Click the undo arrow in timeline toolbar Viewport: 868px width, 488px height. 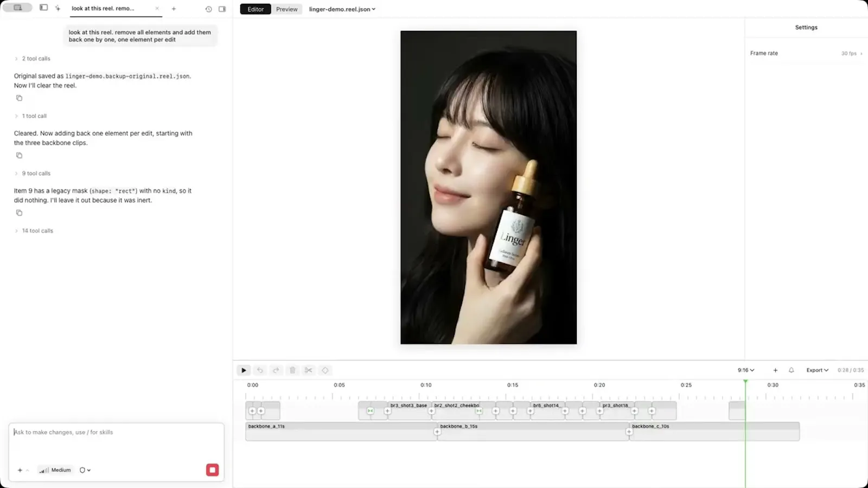(x=260, y=370)
